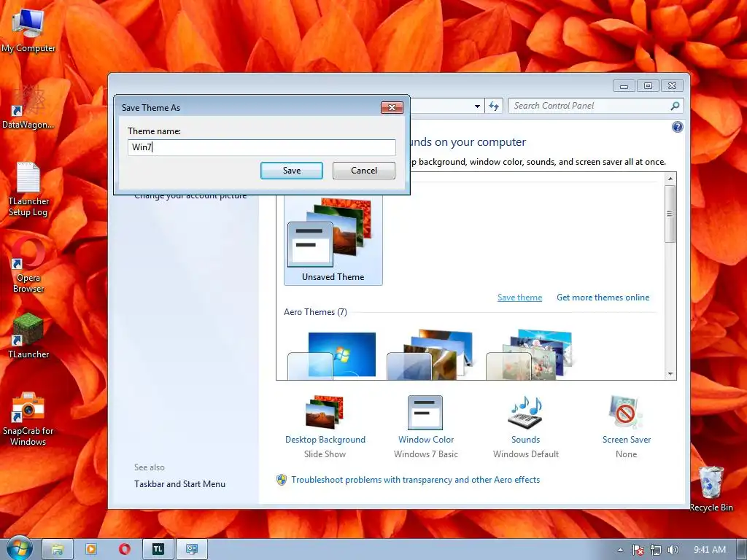Open Screen Saver settings icon
Viewport: 747px width, 560px height.
(x=626, y=413)
